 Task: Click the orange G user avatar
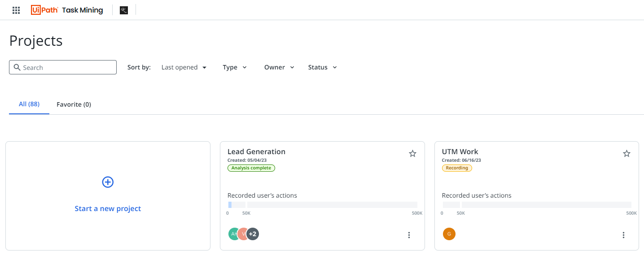point(449,234)
